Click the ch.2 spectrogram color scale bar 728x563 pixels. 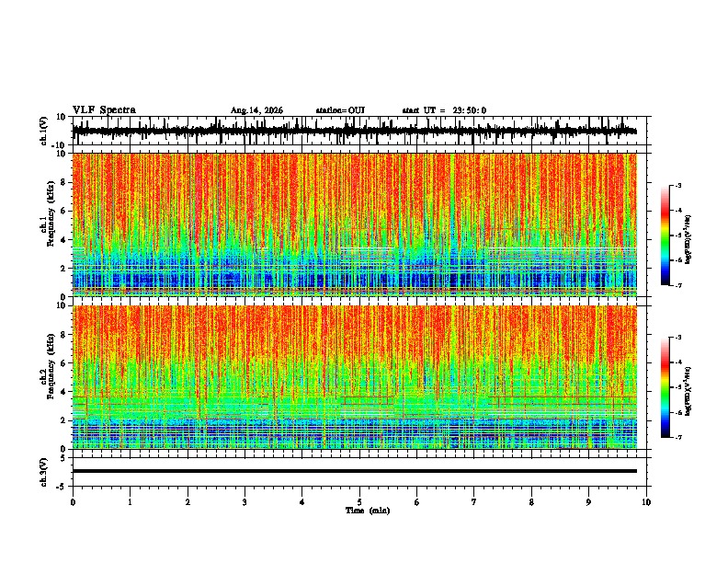tap(665, 387)
